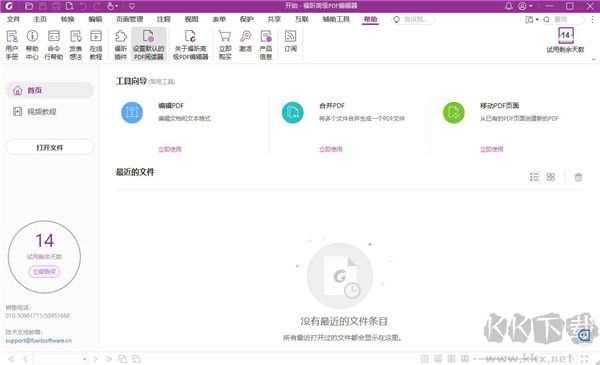Switch to the Protect (保护) tab
The width and height of the screenshot is (600, 365).
pyautogui.click(x=246, y=19)
